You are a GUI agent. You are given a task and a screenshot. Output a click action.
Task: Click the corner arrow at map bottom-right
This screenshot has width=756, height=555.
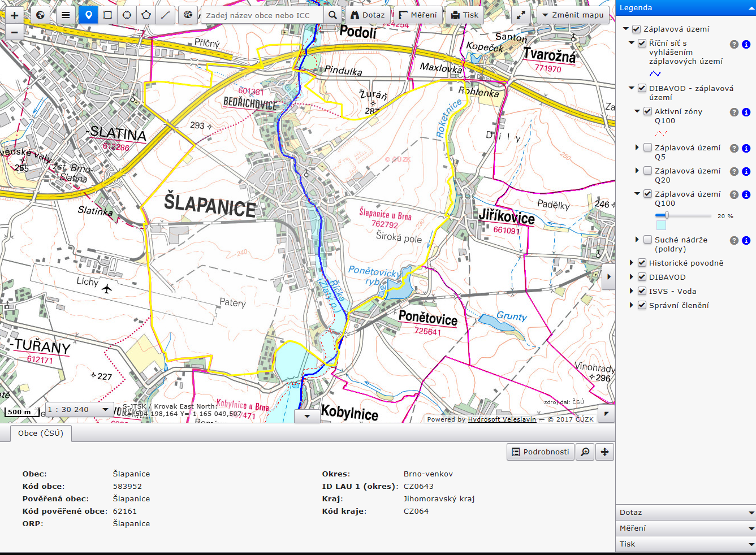[606, 414]
